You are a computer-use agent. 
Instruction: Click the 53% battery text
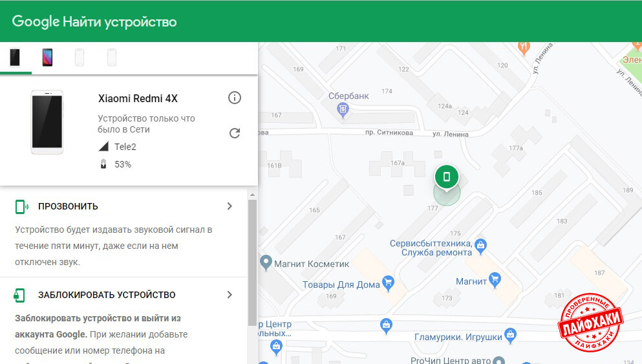click(123, 164)
